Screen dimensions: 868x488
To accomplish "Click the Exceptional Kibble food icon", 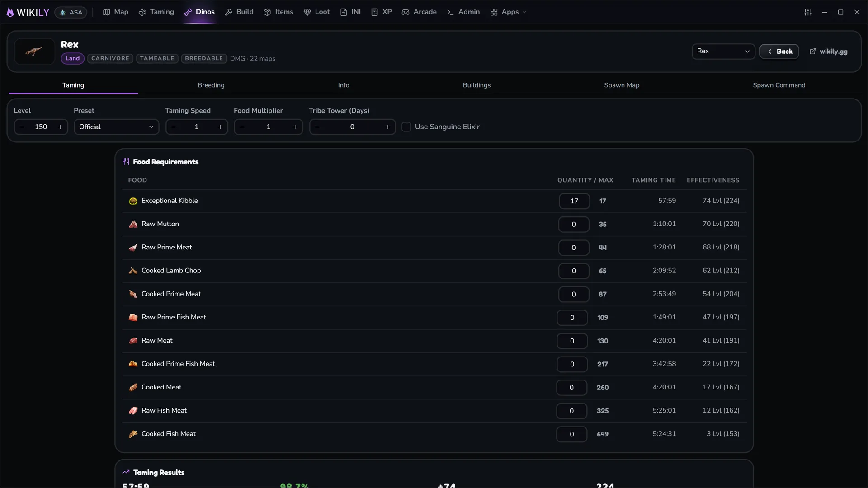I will coord(133,201).
